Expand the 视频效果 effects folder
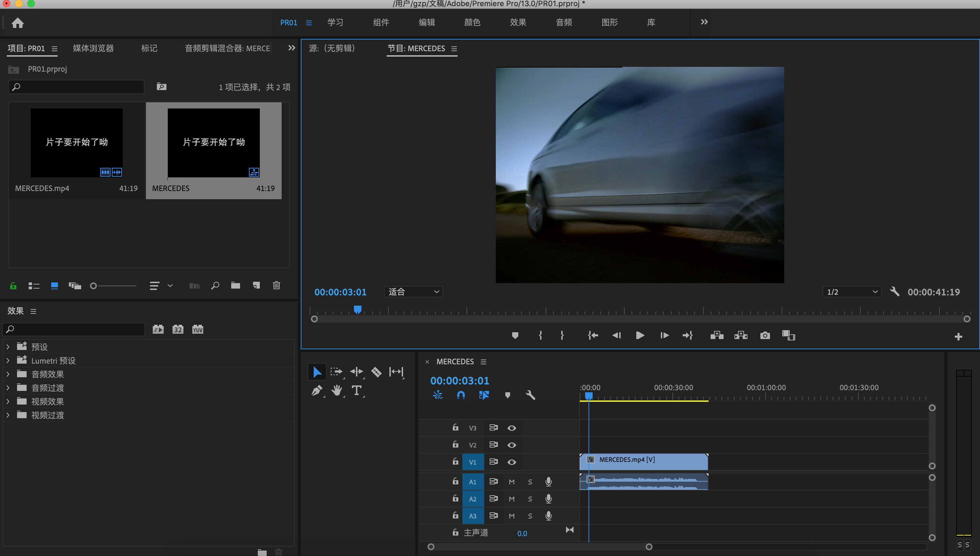 point(8,401)
